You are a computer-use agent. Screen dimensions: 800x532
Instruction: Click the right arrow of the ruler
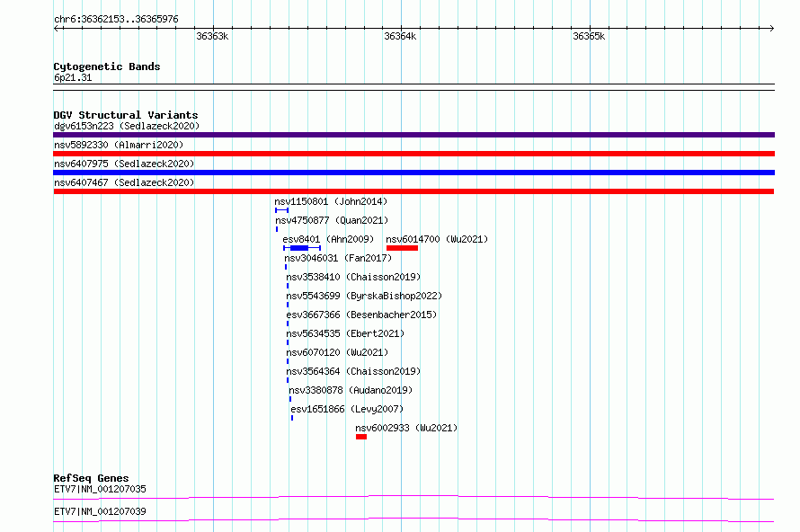pos(771,29)
